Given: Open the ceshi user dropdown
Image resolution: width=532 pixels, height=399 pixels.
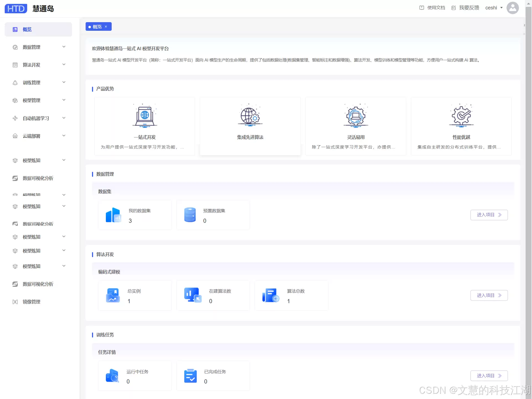Looking at the screenshot, I should point(494,8).
